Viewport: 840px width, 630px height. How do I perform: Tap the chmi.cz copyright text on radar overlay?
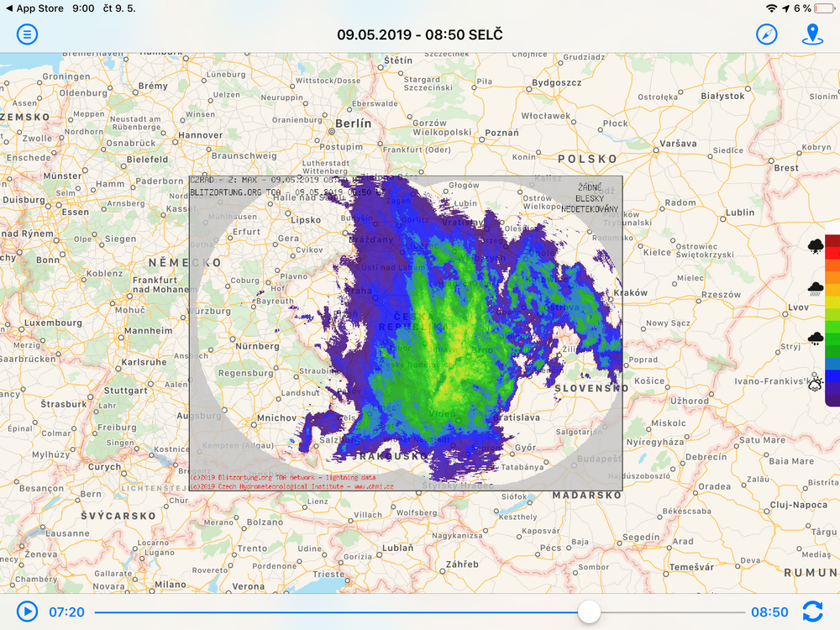click(292, 486)
